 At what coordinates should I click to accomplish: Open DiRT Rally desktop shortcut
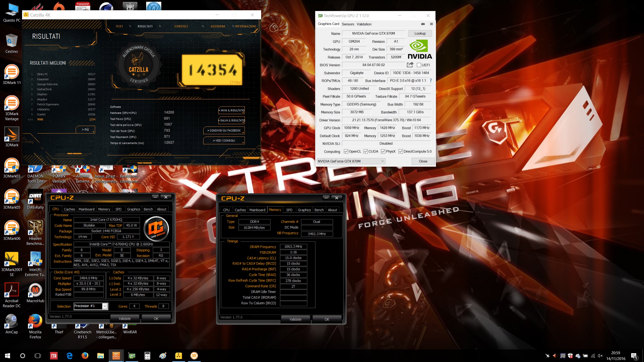coord(35,200)
